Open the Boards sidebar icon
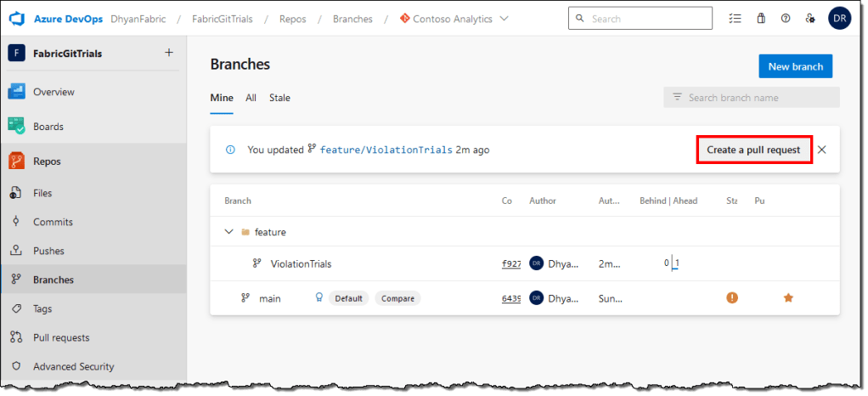868x396 pixels. tap(17, 127)
